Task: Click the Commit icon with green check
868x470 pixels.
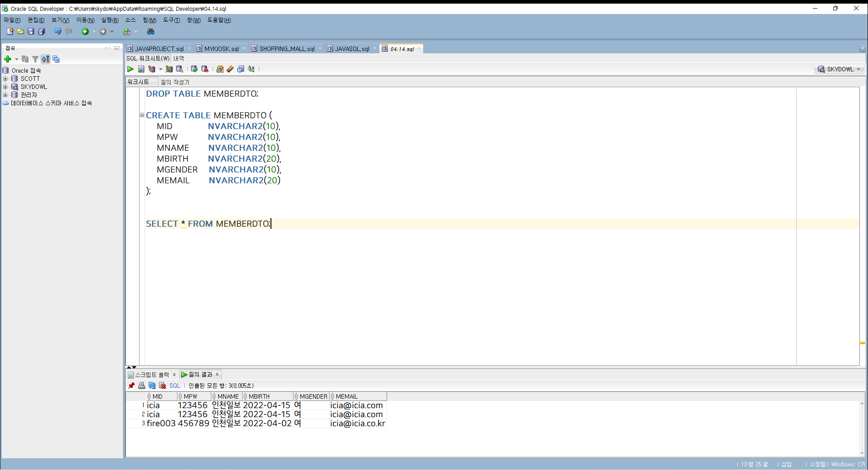Action: pos(194,69)
